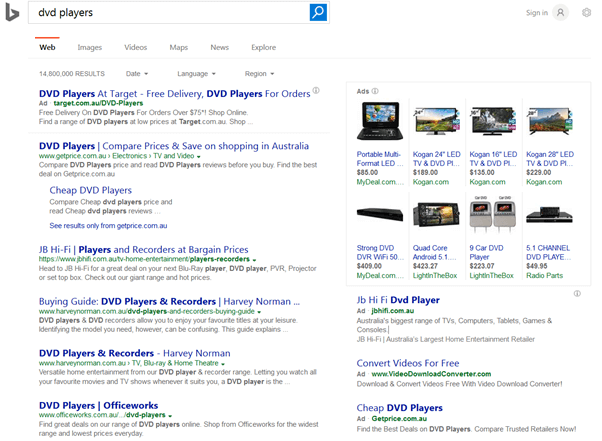Switch to the Videos tab
The height and width of the screenshot is (441, 602).
(136, 47)
